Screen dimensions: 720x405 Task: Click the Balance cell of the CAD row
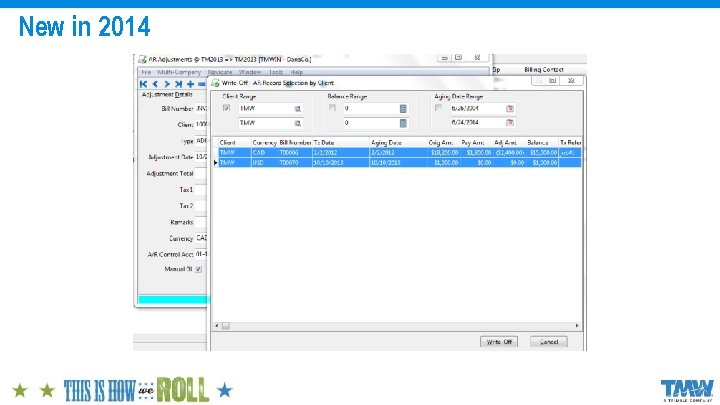click(x=542, y=152)
